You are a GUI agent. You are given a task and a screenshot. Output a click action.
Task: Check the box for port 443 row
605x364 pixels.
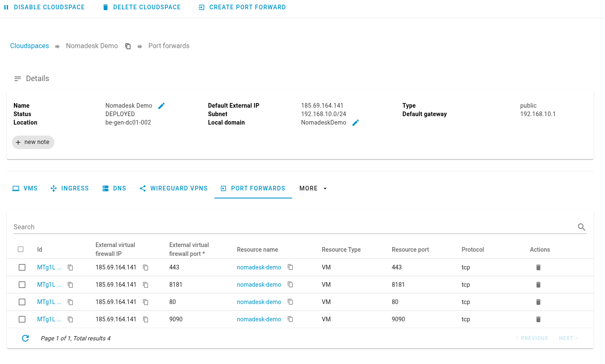pyautogui.click(x=22, y=267)
